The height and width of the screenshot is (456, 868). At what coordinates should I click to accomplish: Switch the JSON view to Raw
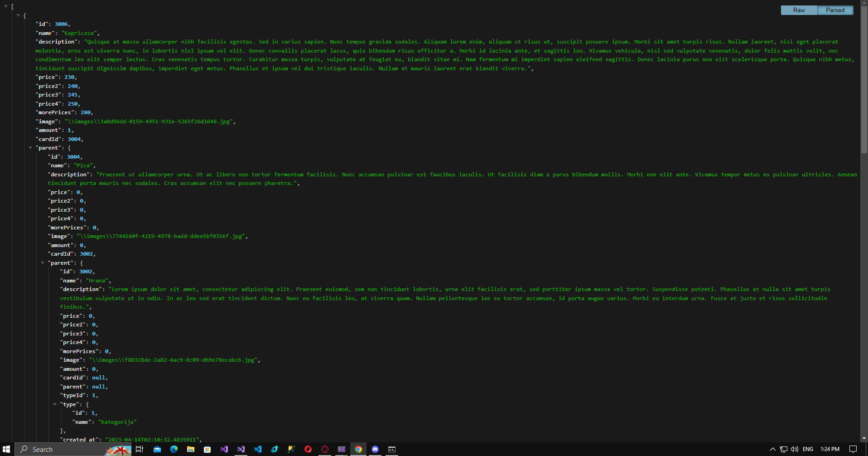[799, 10]
